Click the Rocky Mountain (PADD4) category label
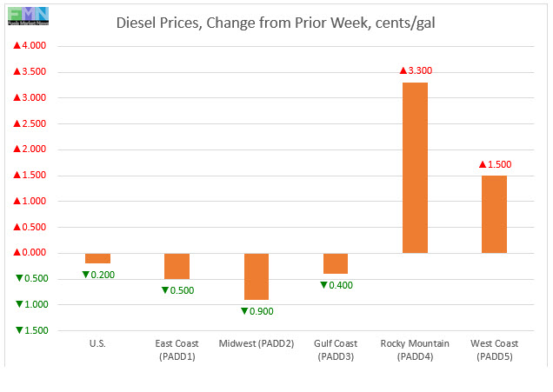The height and width of the screenshot is (392, 553). (415, 349)
